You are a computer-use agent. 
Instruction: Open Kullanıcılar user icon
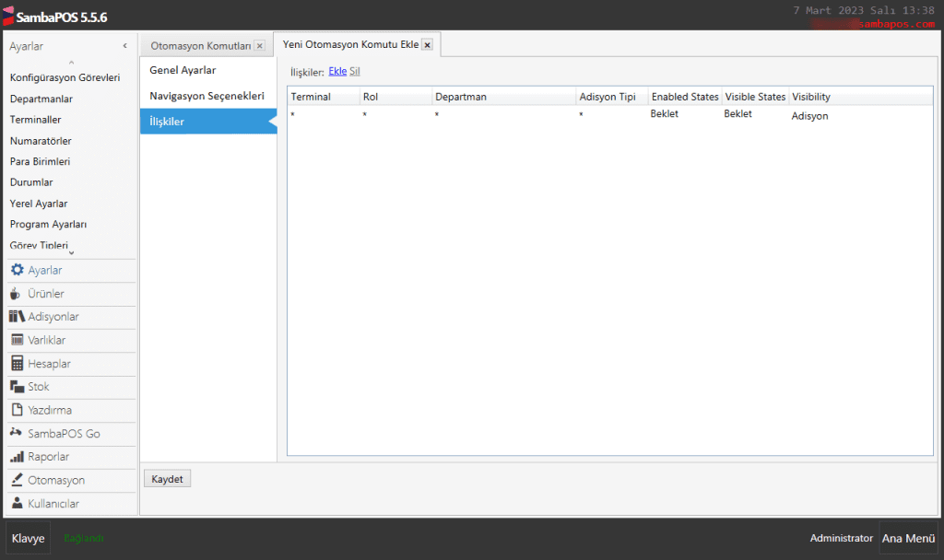(x=17, y=504)
